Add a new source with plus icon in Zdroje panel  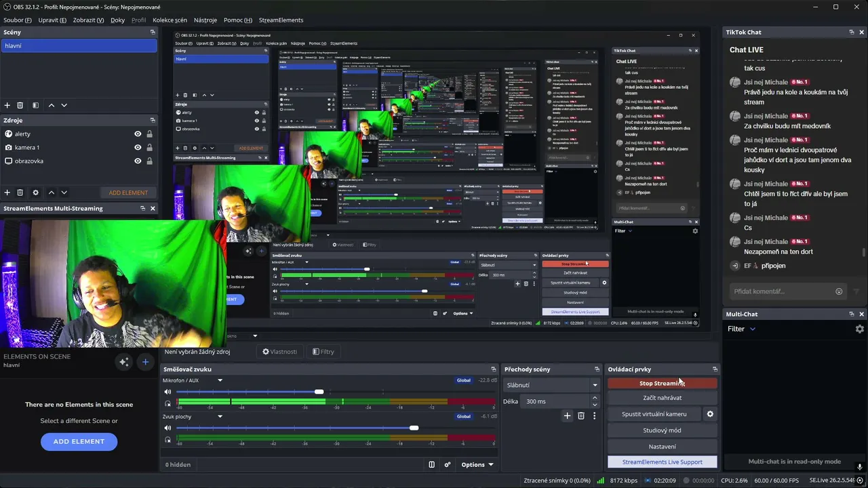[7, 192]
